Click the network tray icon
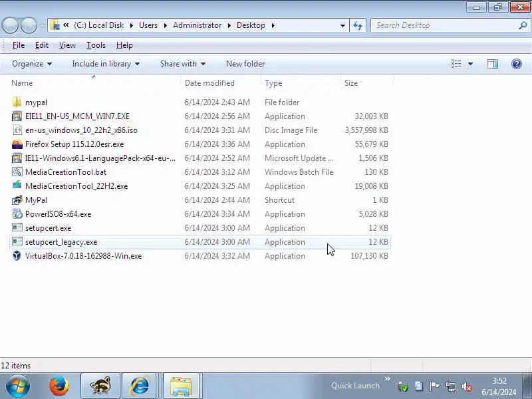 click(451, 386)
